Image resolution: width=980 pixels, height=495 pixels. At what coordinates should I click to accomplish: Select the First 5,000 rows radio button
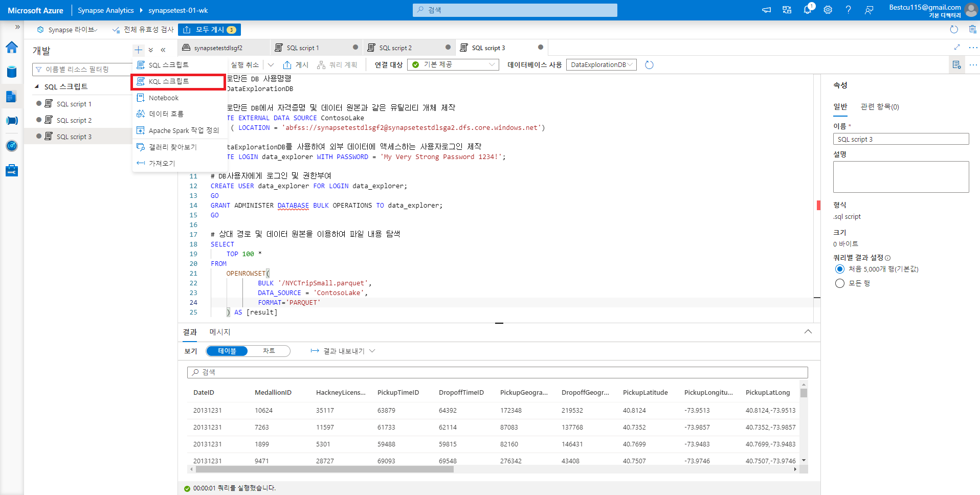tap(840, 269)
